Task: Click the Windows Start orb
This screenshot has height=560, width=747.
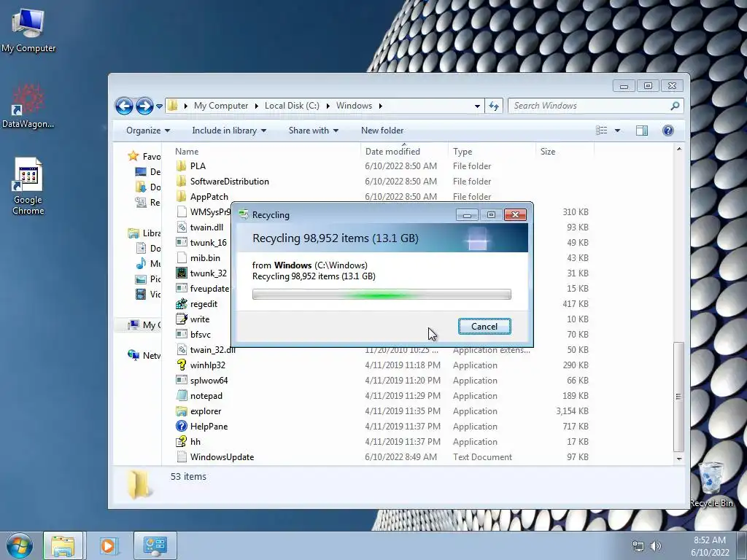Action: (20, 545)
